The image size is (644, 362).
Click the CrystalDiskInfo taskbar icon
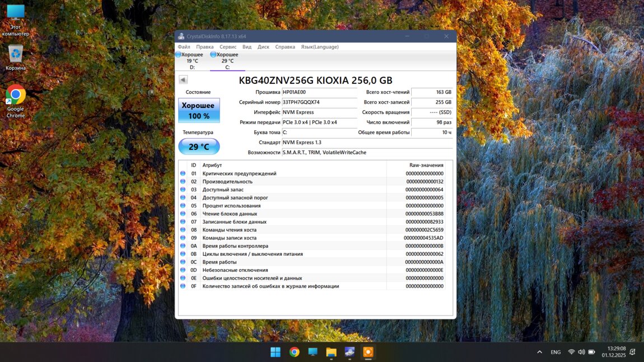click(349, 352)
